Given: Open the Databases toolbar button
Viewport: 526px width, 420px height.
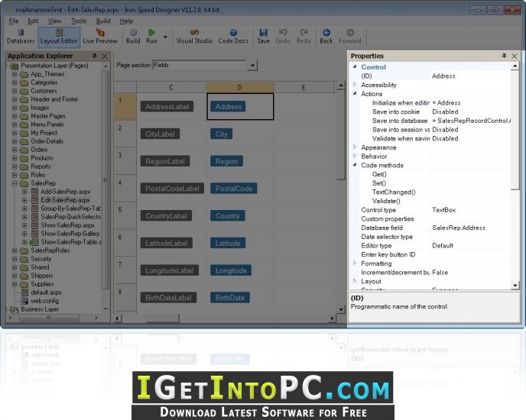Looking at the screenshot, I should pyautogui.click(x=21, y=36).
